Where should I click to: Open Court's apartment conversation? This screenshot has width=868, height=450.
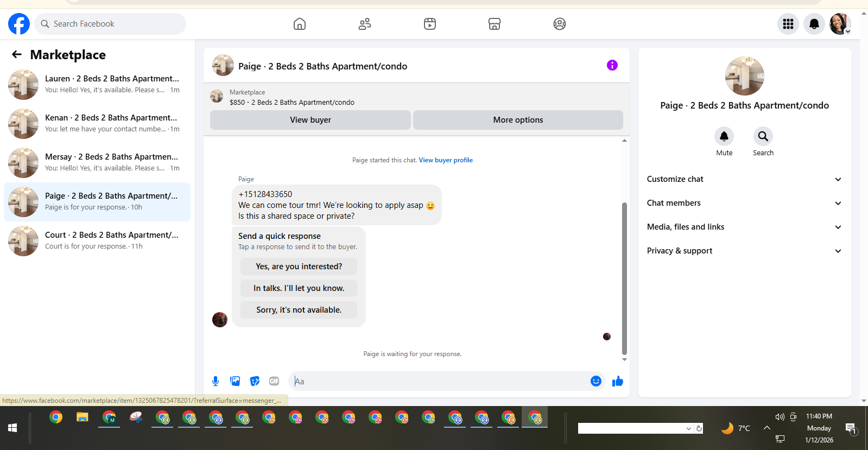(97, 241)
